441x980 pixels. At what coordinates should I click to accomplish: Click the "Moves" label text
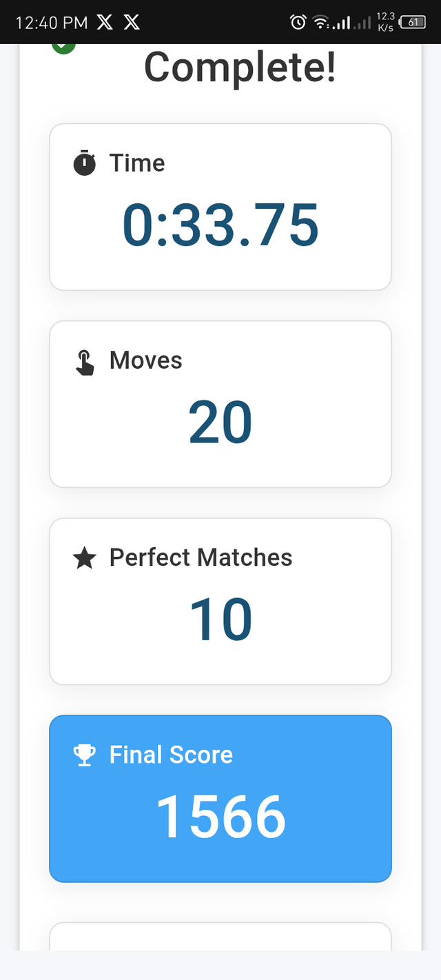[146, 360]
